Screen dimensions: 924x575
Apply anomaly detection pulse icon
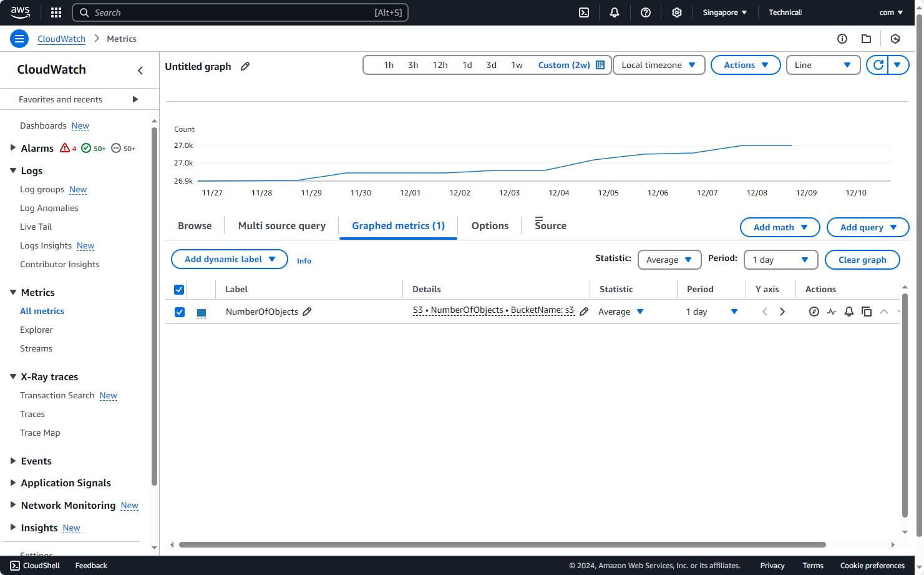click(x=832, y=312)
